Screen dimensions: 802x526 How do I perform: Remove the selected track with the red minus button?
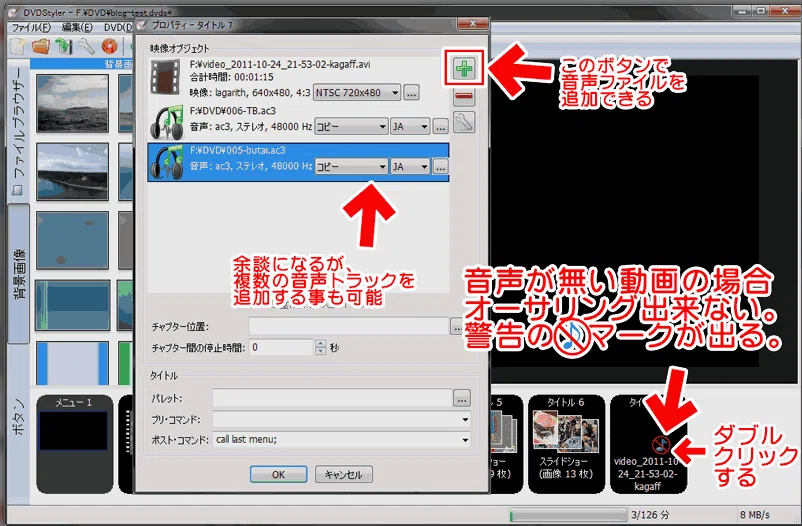click(464, 96)
